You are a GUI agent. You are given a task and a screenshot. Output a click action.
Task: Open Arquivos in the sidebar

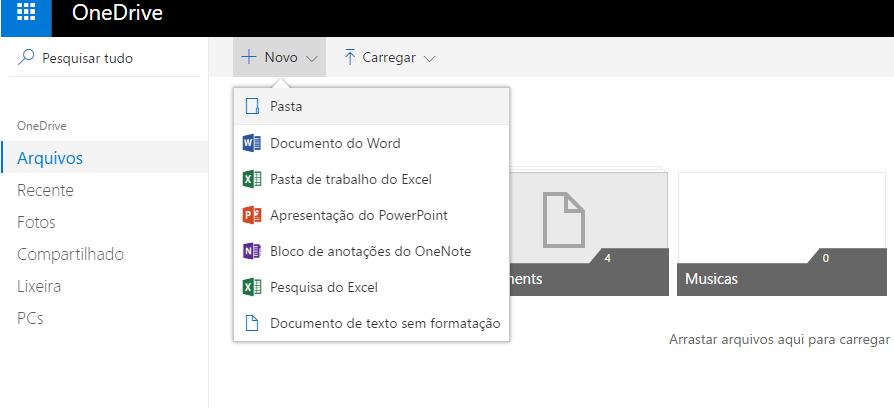point(104,158)
